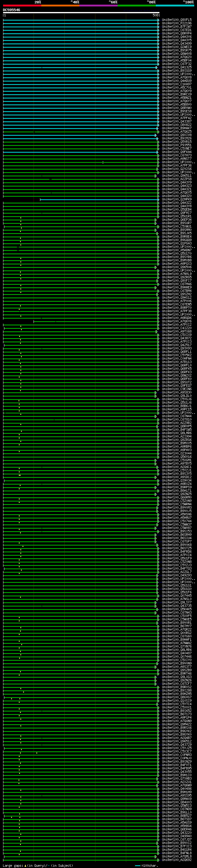
Task: Select the UniRef100_B9IGG9 label
Action: click(177, 71)
